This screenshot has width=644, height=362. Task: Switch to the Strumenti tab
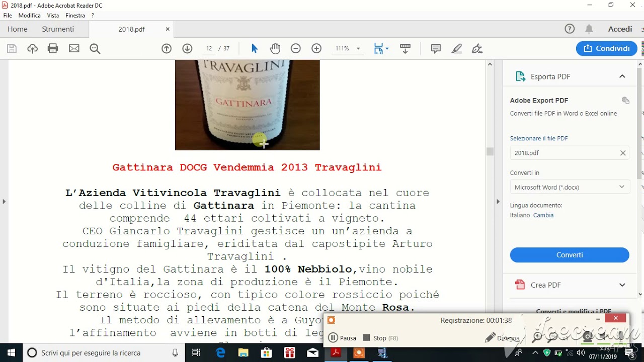[58, 29]
